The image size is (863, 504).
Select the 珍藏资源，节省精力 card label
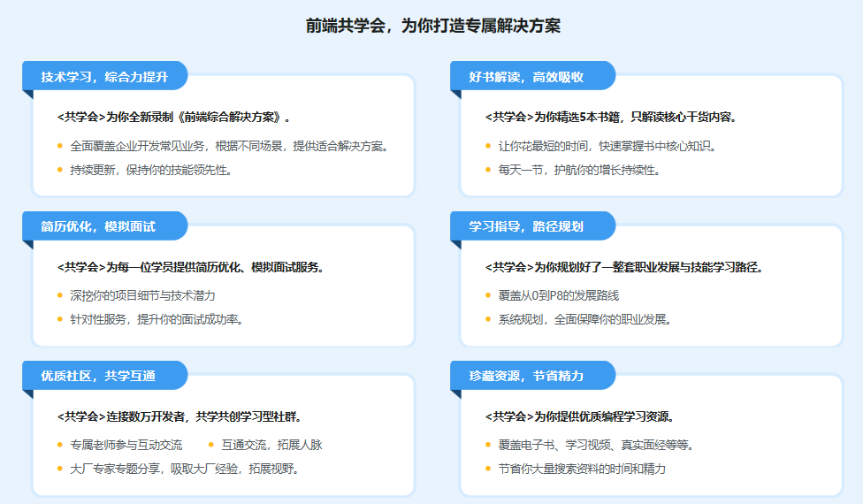[x=526, y=376]
